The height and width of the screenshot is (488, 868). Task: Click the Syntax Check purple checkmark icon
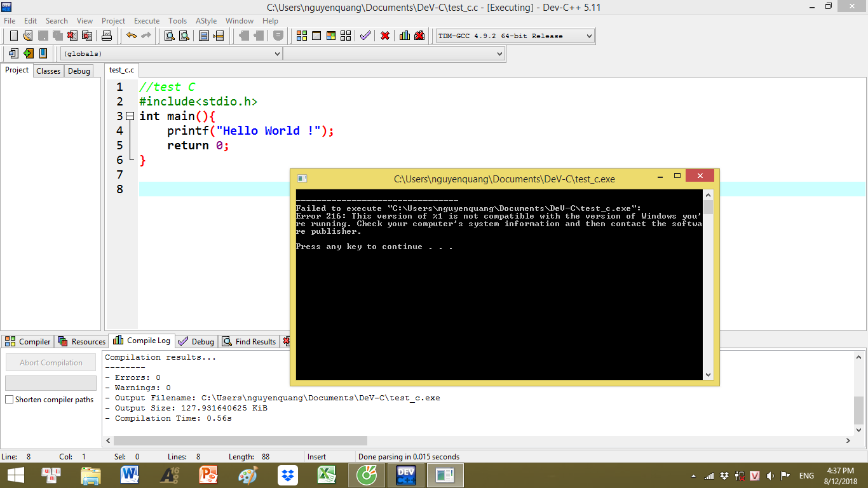(365, 36)
